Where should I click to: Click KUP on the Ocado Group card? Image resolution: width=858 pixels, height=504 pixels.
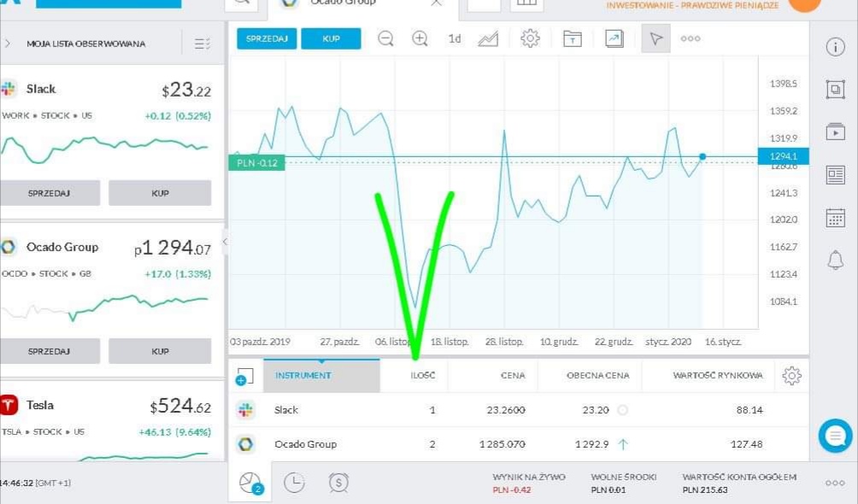coord(160,351)
